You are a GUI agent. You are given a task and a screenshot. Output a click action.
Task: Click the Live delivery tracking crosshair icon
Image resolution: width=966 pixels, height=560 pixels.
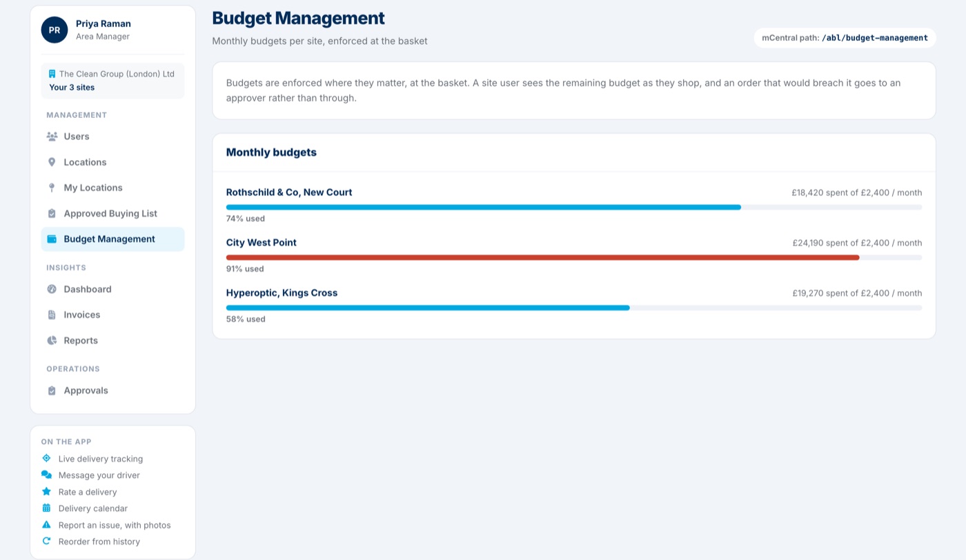pos(46,459)
